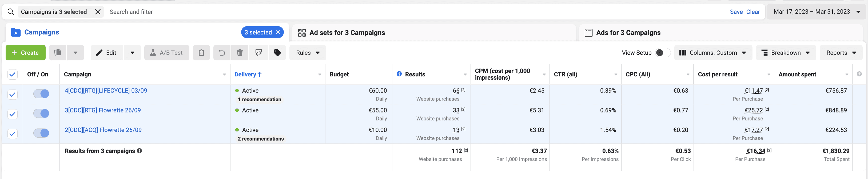This screenshot has width=868, height=179.
Task: Click the duplicate campaign icon
Action: [x=58, y=53]
